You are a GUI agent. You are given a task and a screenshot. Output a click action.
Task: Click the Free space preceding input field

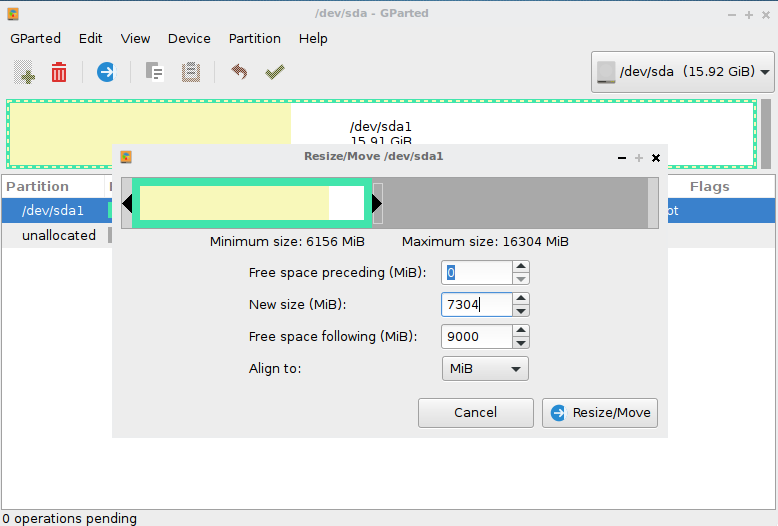[476, 272]
